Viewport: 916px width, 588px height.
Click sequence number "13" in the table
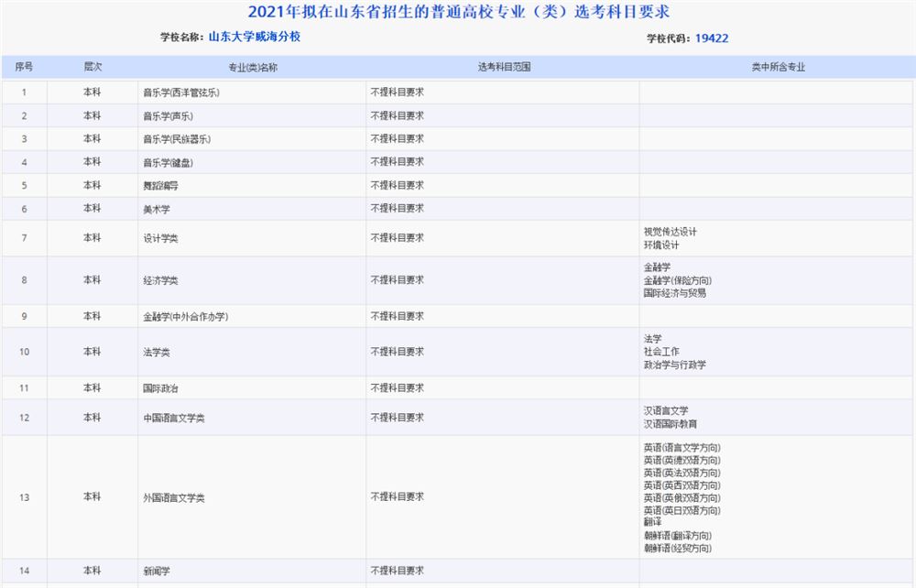click(24, 497)
